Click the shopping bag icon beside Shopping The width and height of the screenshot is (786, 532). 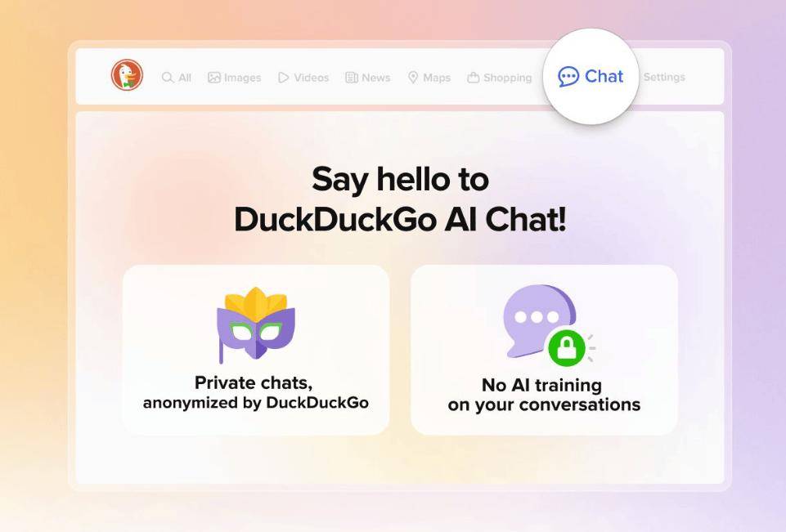coord(474,77)
